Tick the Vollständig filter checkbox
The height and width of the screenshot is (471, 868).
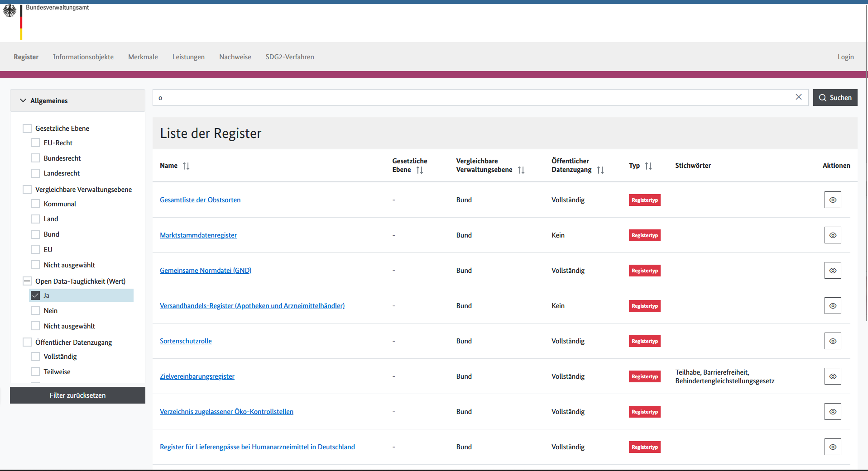(x=35, y=357)
